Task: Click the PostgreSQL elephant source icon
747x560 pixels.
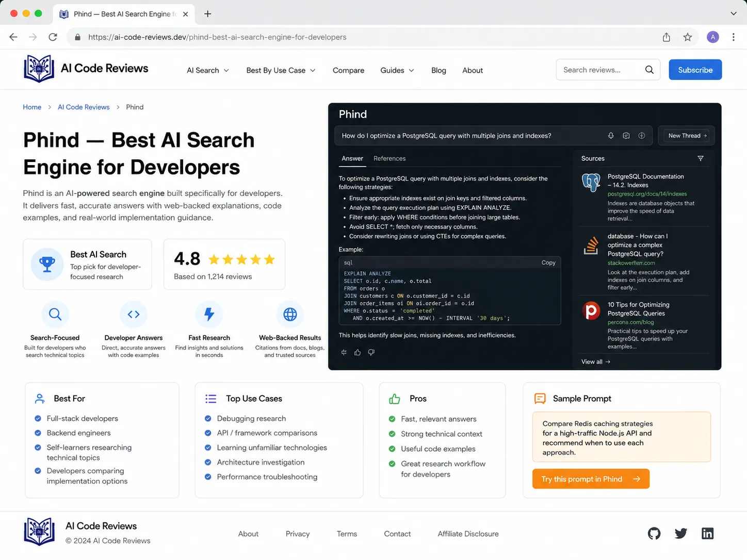Action: pos(591,183)
